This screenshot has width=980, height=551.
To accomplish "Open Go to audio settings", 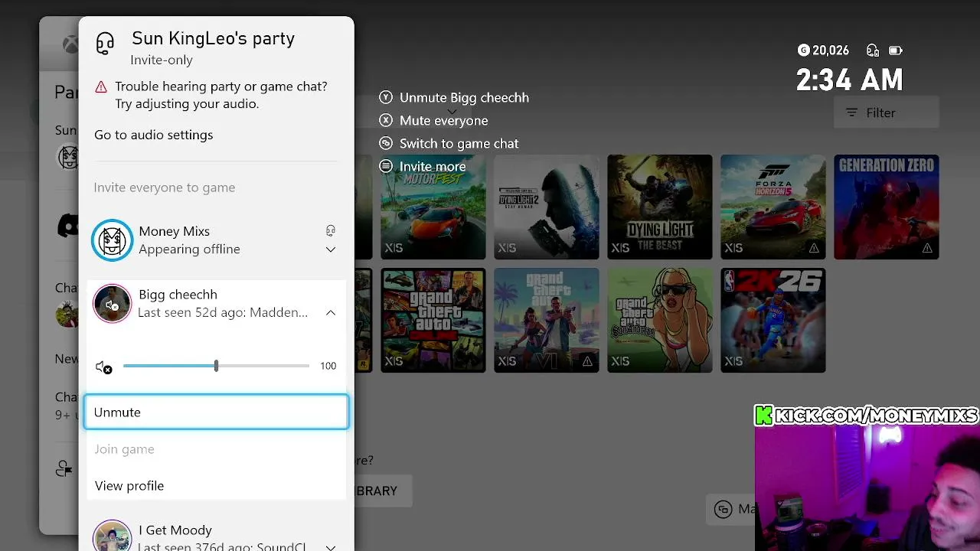I will click(154, 135).
